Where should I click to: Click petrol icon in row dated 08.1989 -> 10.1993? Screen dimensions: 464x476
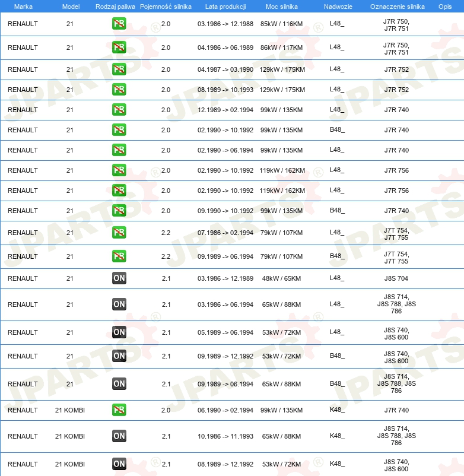tap(119, 90)
